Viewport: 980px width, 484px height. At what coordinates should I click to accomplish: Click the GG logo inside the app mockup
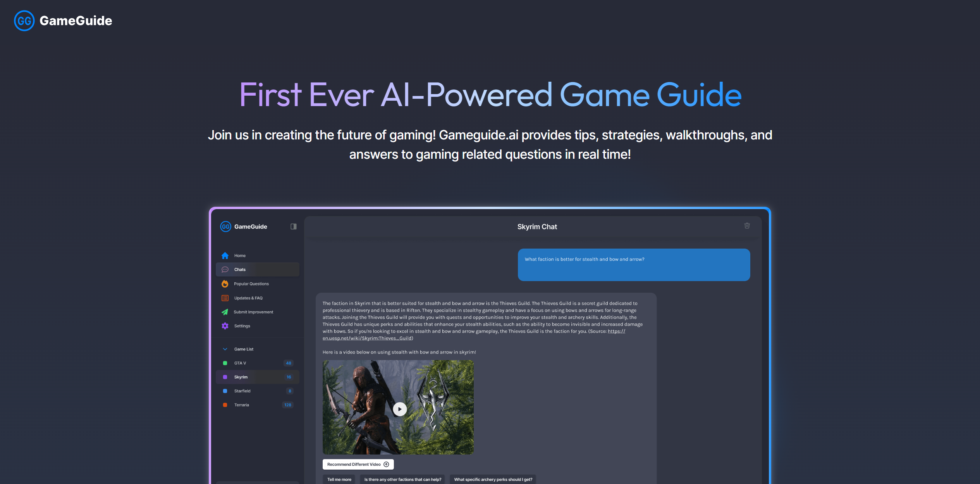pyautogui.click(x=226, y=226)
